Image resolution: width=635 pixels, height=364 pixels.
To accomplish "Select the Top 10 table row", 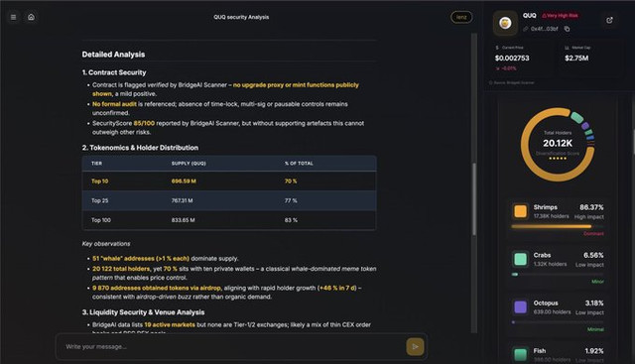I will pyautogui.click(x=229, y=181).
